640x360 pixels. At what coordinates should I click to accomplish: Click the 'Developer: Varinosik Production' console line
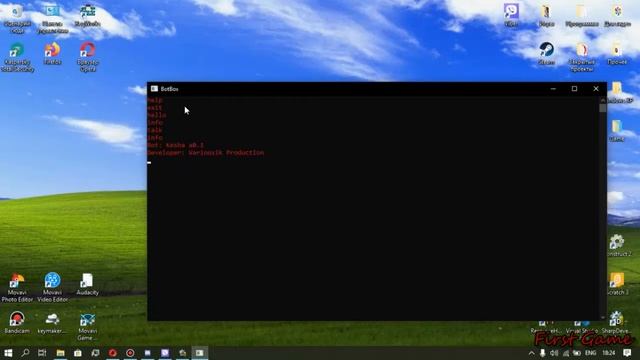point(206,153)
